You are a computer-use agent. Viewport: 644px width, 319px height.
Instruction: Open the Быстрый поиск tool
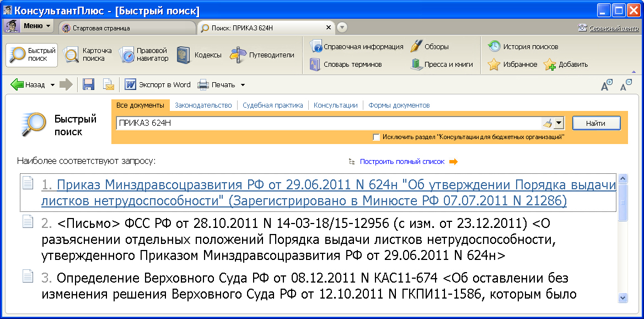tap(31, 55)
